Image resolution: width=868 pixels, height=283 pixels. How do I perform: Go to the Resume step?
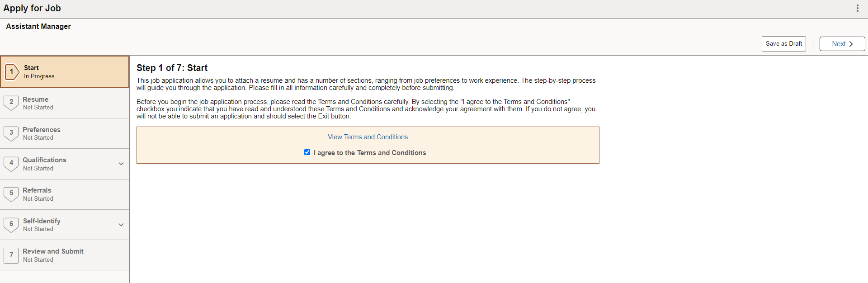click(x=65, y=103)
